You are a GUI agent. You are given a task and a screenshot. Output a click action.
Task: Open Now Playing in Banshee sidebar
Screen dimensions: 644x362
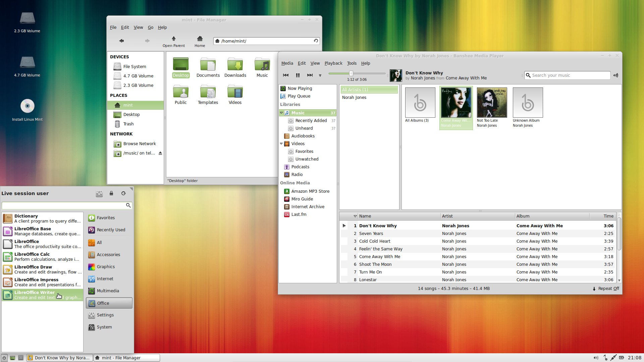click(x=300, y=88)
